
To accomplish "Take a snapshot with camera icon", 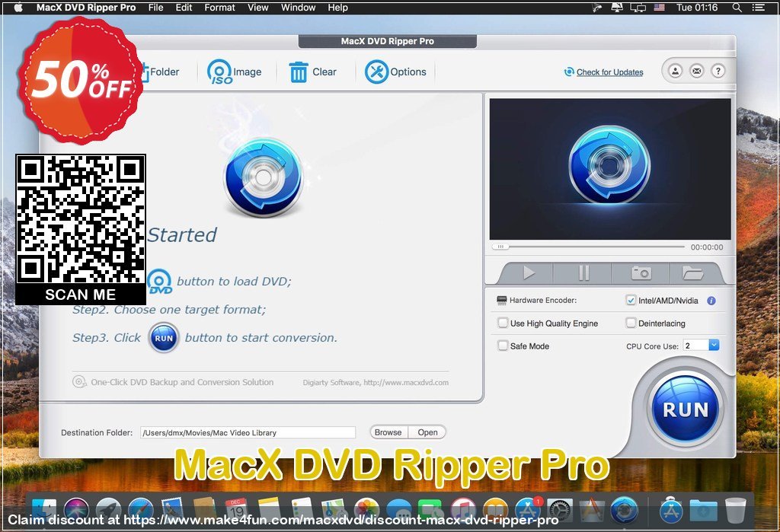I will click(x=641, y=273).
